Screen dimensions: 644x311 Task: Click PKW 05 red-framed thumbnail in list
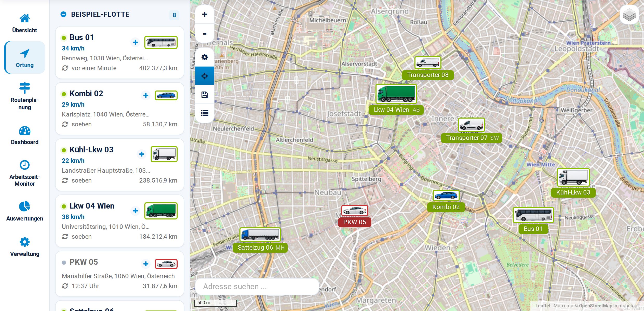(166, 264)
